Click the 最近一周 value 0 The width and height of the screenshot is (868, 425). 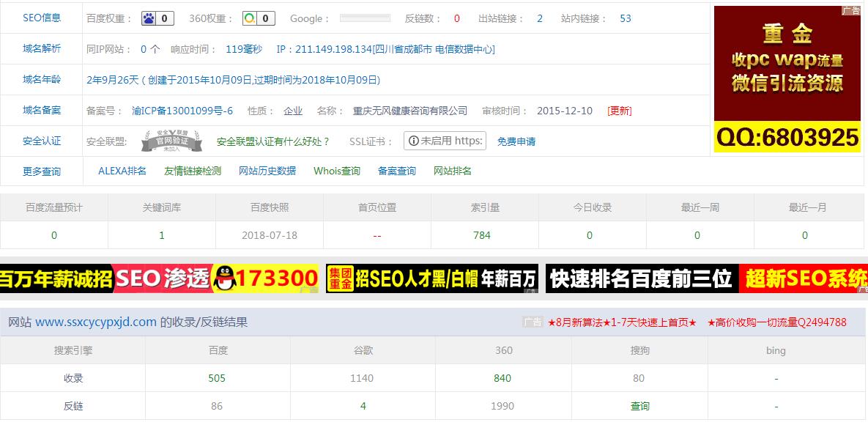697,235
